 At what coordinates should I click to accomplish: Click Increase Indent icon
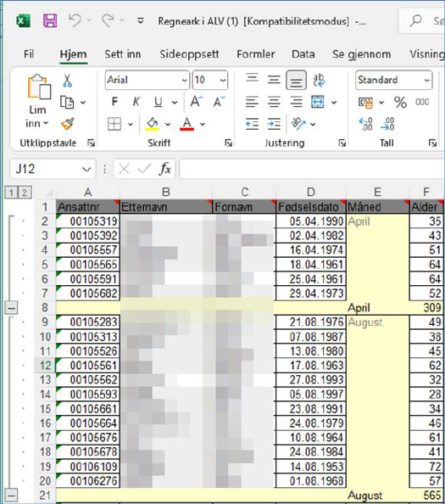274,124
